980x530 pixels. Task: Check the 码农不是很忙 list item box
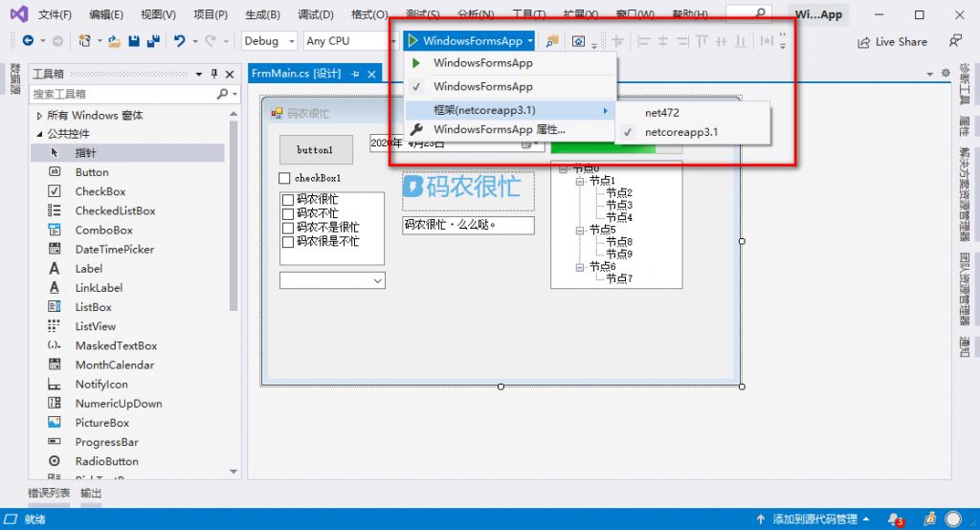coord(288,228)
